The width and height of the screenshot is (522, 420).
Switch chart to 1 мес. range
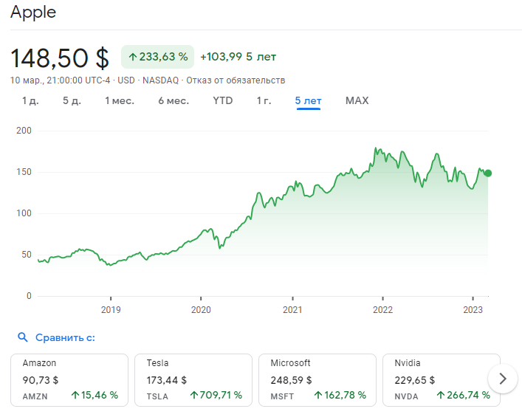click(x=119, y=100)
